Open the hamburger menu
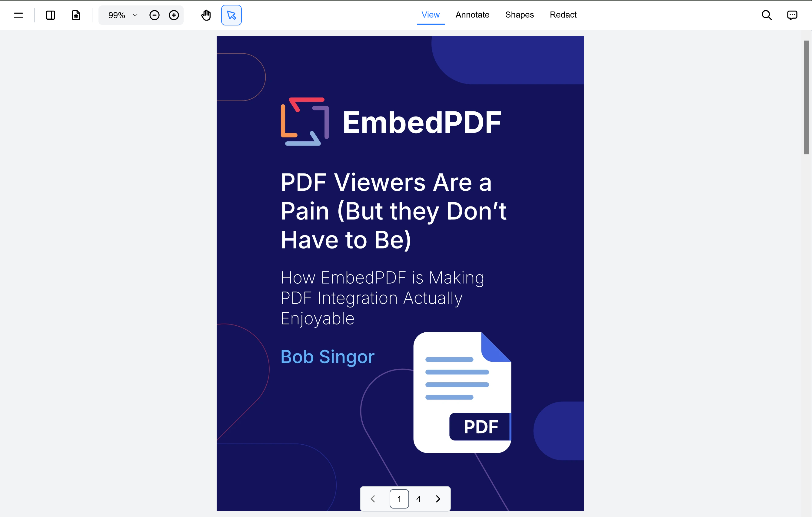This screenshot has width=812, height=517. pos(18,15)
